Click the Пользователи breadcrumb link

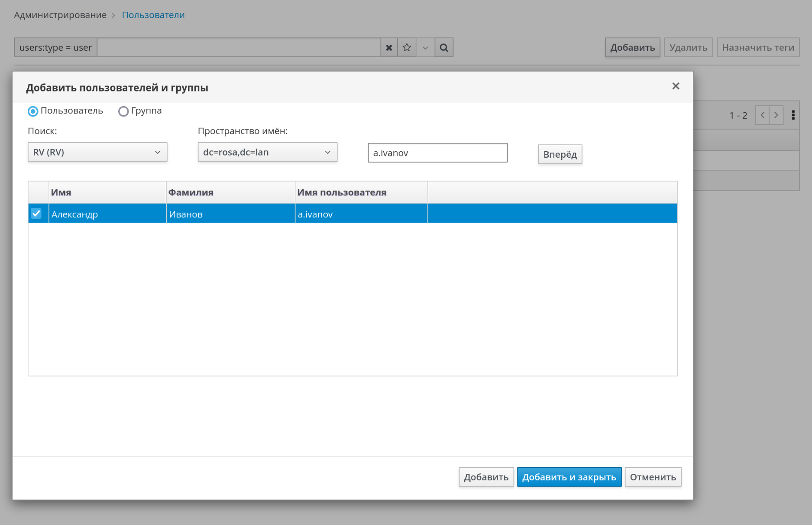click(x=153, y=15)
